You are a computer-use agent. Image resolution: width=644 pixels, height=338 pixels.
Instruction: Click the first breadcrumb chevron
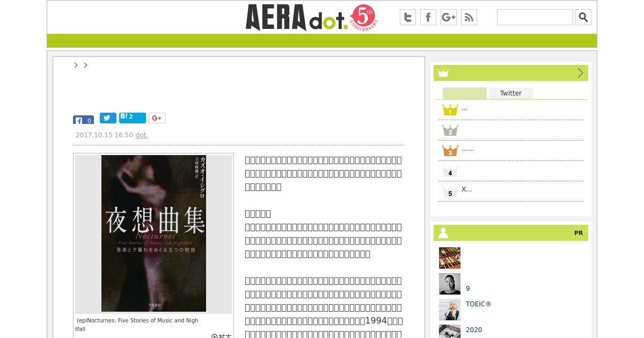(x=76, y=65)
